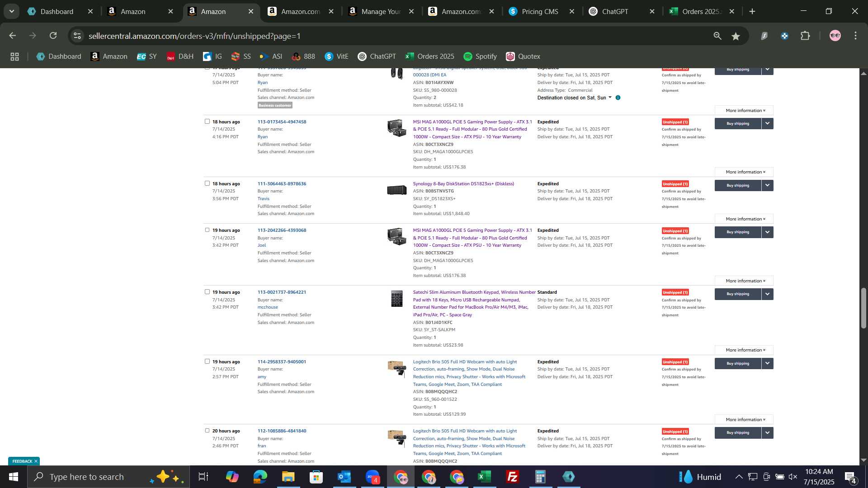Select order 112-1085886-4841840 checkbox
868x488 pixels.
(207, 431)
